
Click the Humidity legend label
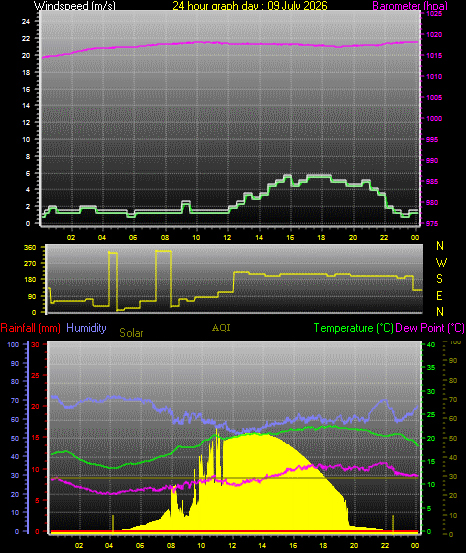[x=86, y=328]
